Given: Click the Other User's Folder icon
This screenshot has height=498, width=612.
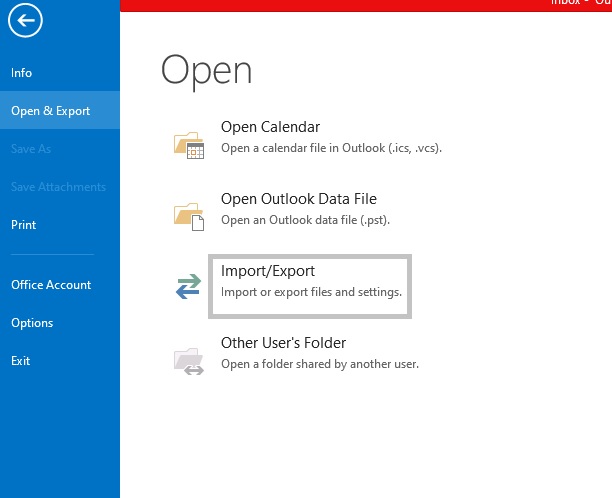Looking at the screenshot, I should click(x=189, y=361).
